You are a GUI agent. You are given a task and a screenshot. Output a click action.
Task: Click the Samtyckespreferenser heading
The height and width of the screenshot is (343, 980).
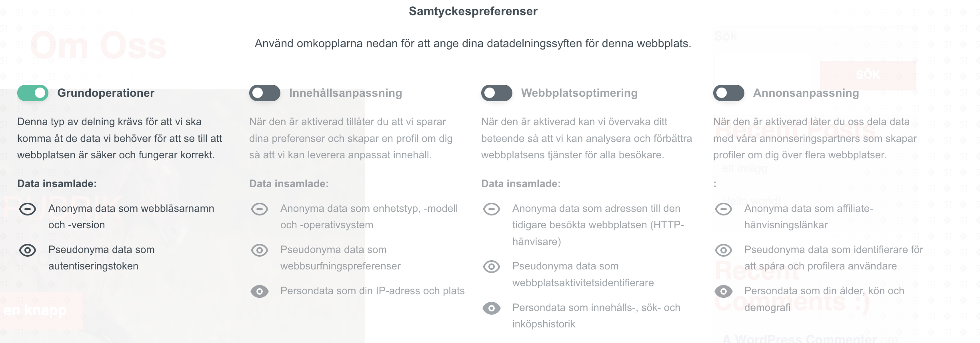click(473, 11)
